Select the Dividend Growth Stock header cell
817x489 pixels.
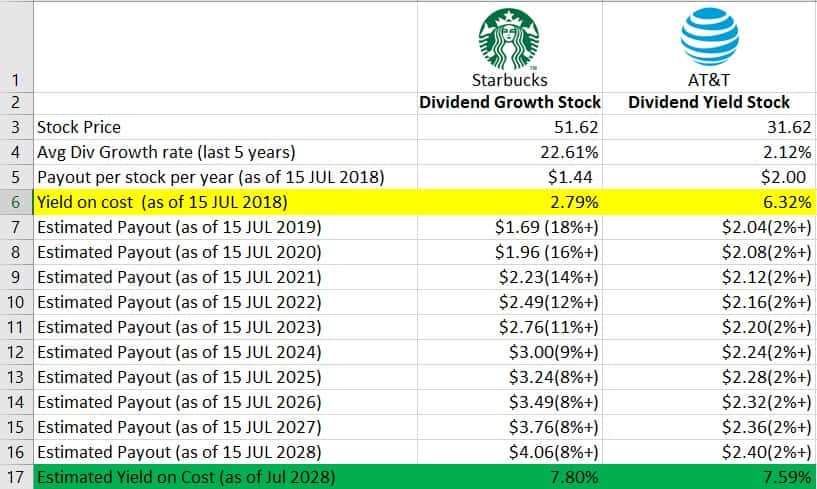point(510,102)
